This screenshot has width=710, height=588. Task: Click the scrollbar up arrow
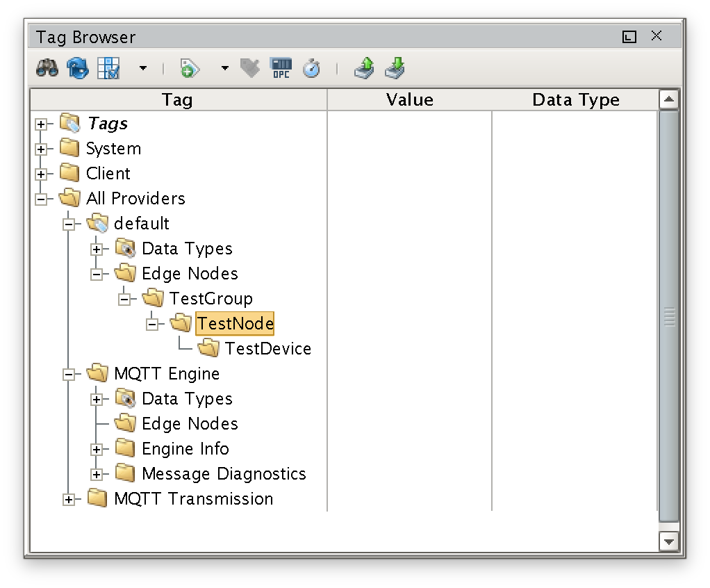669,99
